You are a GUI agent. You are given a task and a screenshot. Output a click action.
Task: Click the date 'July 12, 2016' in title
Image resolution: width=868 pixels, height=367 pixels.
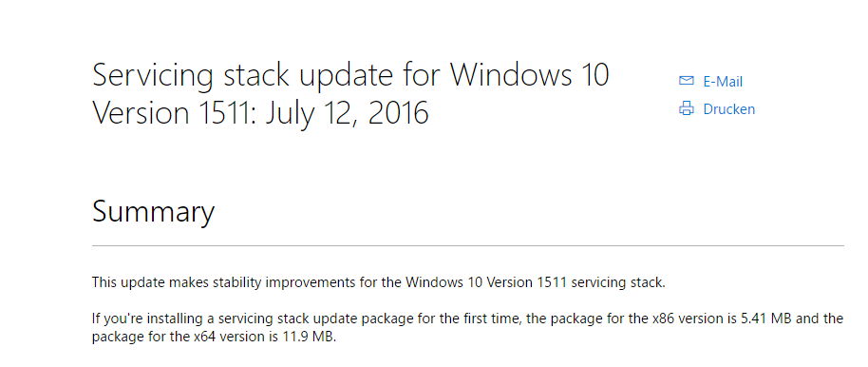point(347,114)
